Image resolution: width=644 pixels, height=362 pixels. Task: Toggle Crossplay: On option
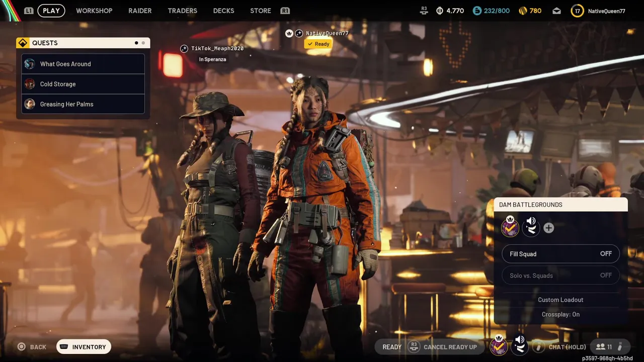coord(560,314)
